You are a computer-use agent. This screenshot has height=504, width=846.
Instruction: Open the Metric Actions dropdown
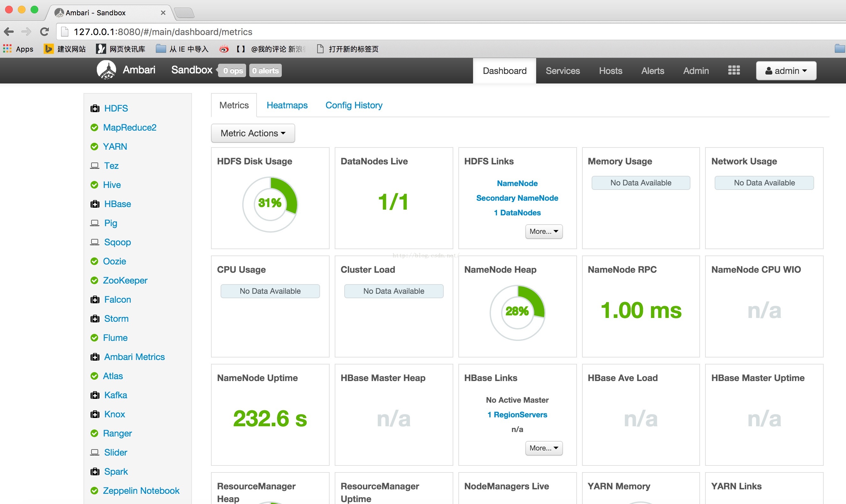[253, 133]
